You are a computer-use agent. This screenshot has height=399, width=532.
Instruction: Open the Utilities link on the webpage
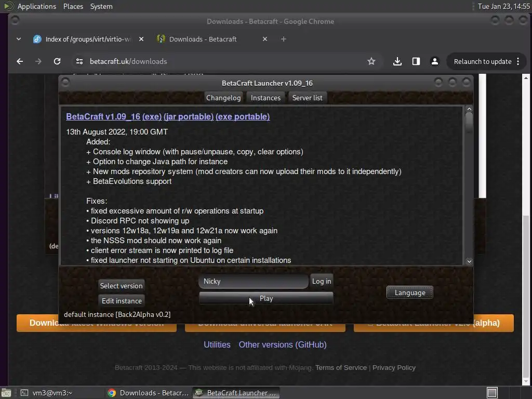coord(217,345)
